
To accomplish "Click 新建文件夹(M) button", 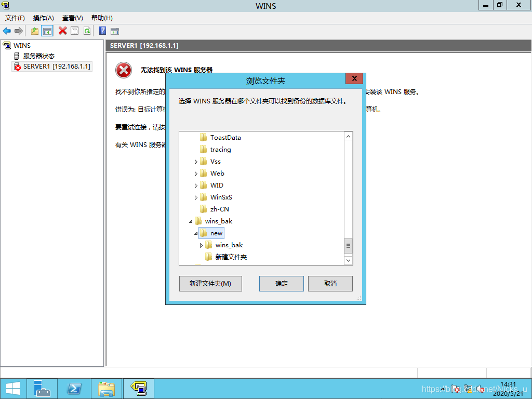I will (210, 283).
